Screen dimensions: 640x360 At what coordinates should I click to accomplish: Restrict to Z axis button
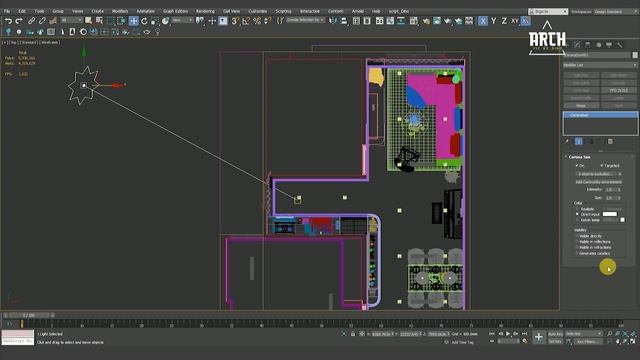[504, 21]
